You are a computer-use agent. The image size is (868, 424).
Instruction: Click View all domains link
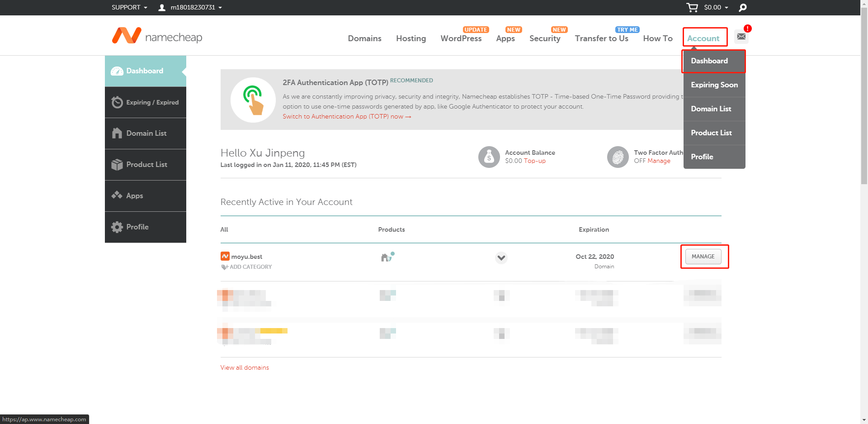tap(245, 367)
